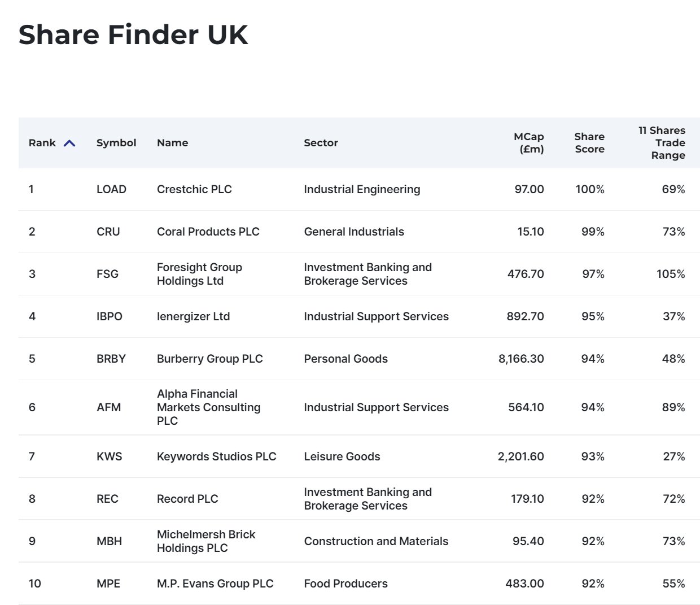700x605 pixels.
Task: Click the Share Finder UK heading
Action: coord(133,34)
